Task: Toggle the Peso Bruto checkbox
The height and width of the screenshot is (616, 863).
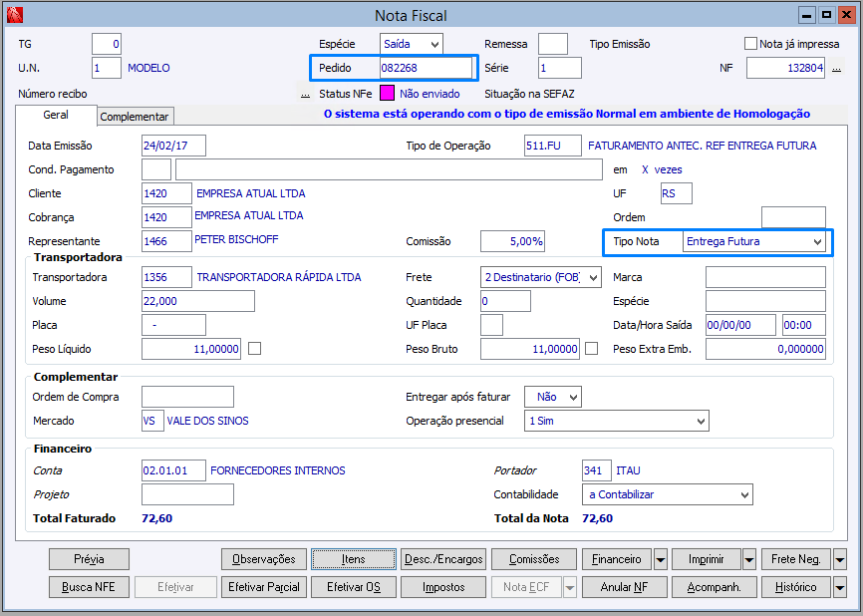Action: tap(591, 349)
